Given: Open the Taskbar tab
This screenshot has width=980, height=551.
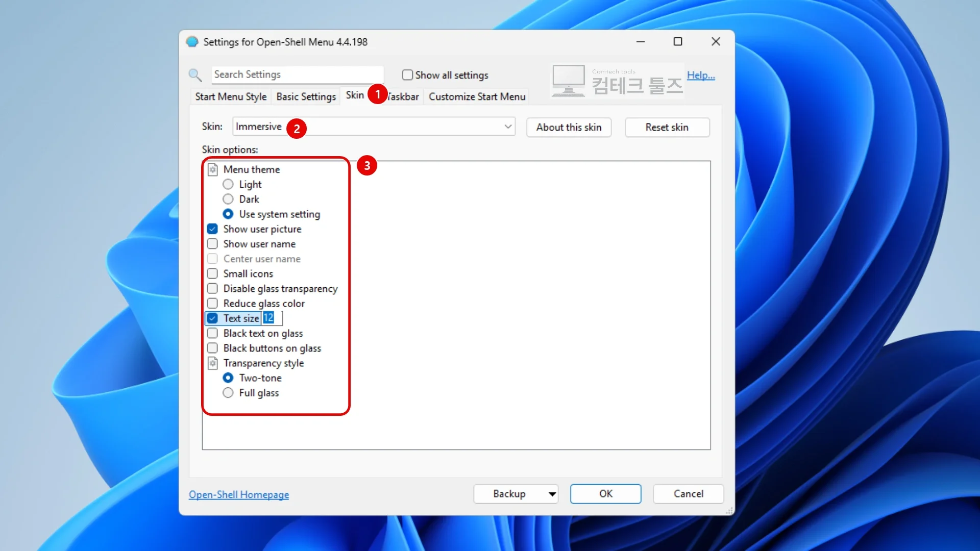Looking at the screenshot, I should [x=403, y=96].
